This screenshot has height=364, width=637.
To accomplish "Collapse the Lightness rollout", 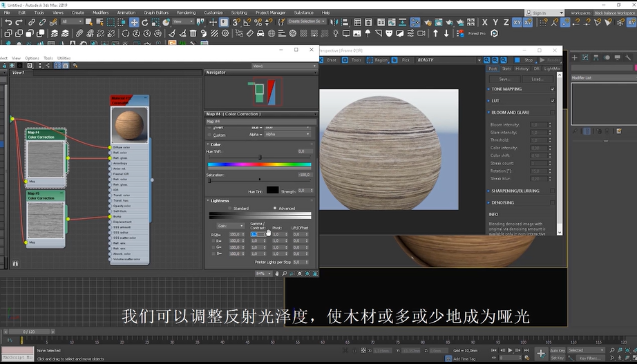I will (x=207, y=201).
